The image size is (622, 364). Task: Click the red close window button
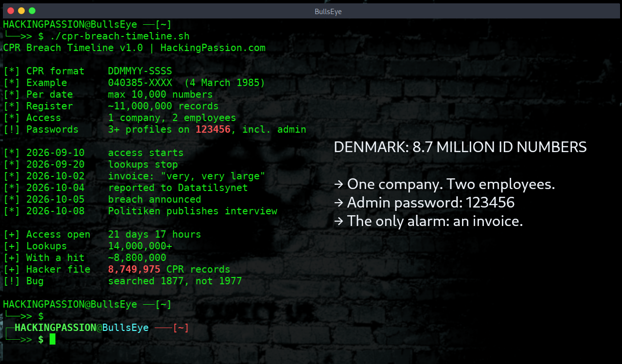coord(11,11)
